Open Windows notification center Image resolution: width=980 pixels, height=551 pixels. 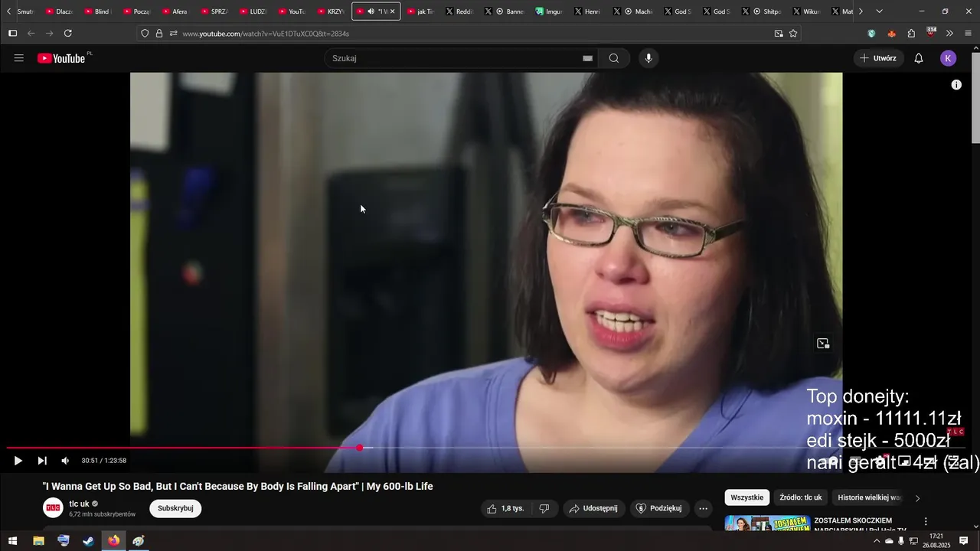tap(964, 541)
